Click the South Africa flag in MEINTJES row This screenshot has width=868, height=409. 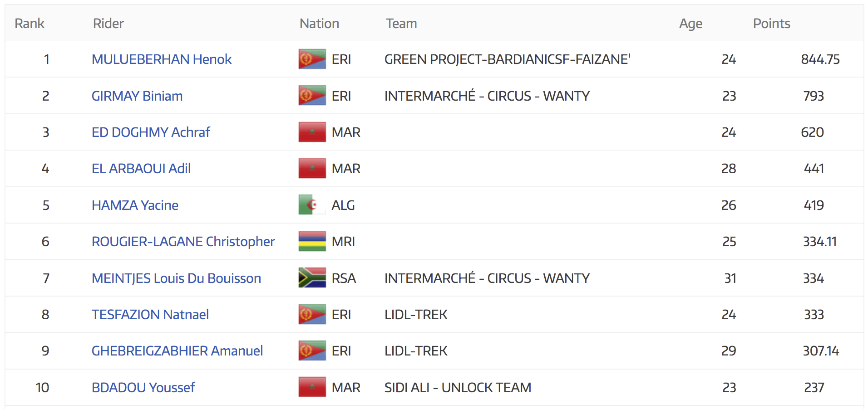[x=312, y=278]
